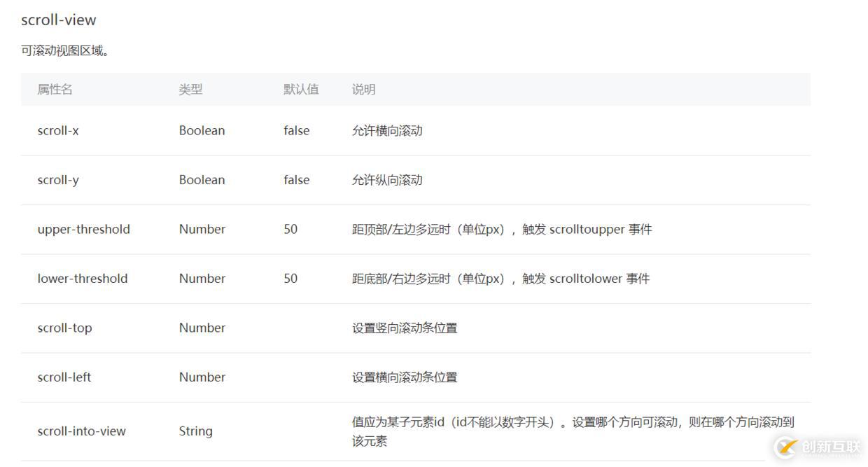
Task: Click false default in scroll-y row
Action: tap(296, 180)
